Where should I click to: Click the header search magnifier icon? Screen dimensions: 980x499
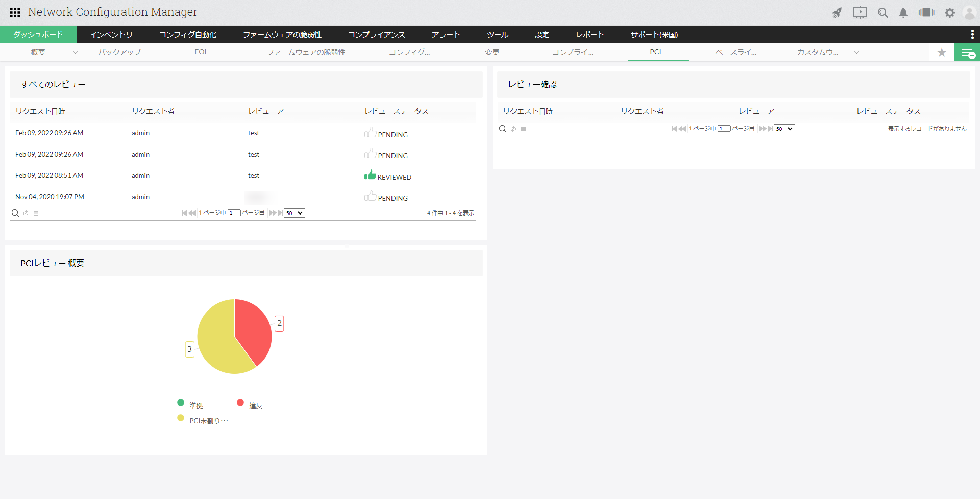[x=883, y=13]
